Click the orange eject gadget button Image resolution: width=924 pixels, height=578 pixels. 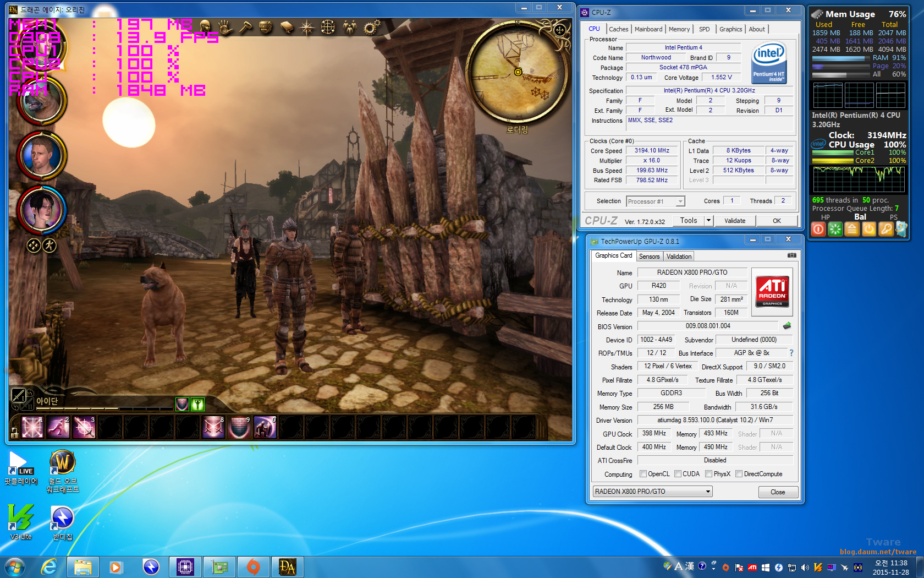(852, 229)
